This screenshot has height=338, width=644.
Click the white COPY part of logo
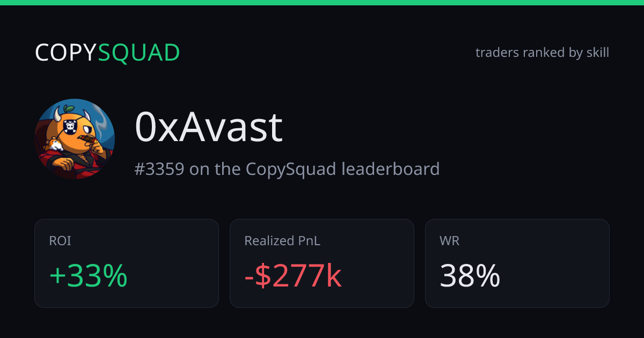click(66, 53)
